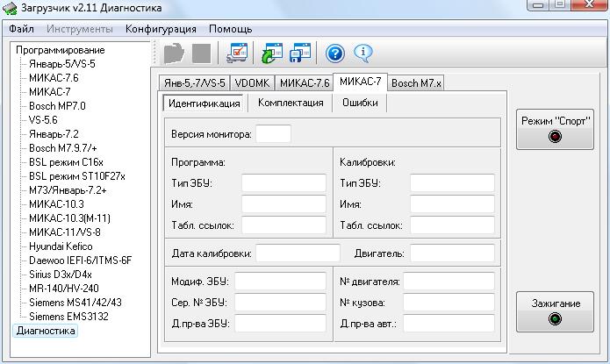Open the Ошибки sub-tab
610x364 pixels.
point(360,103)
